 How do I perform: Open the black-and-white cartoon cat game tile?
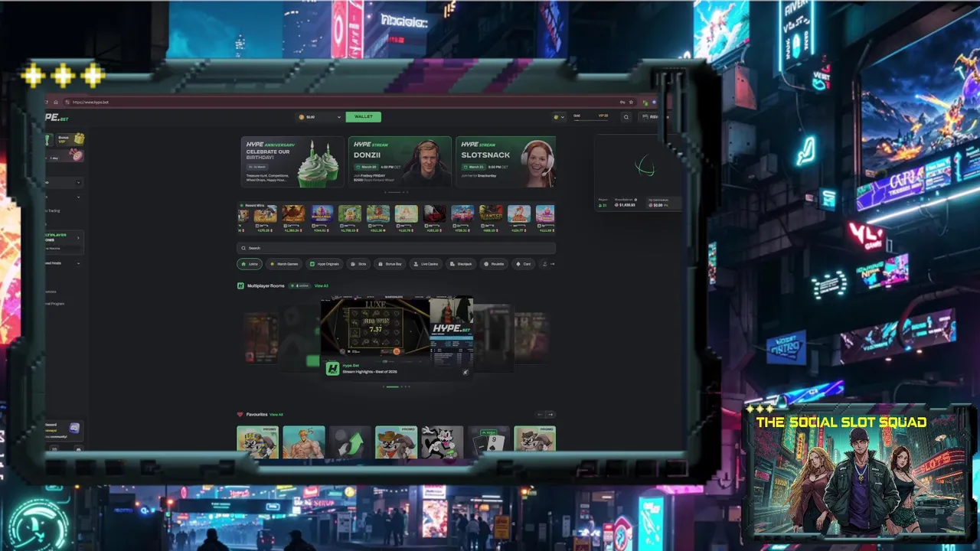pyautogui.click(x=443, y=442)
